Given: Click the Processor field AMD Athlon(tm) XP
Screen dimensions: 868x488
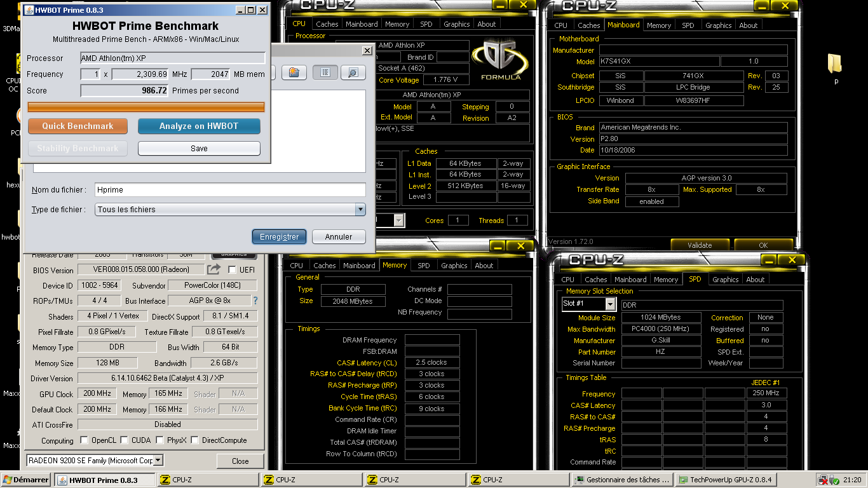Looking at the screenshot, I should pos(172,58).
